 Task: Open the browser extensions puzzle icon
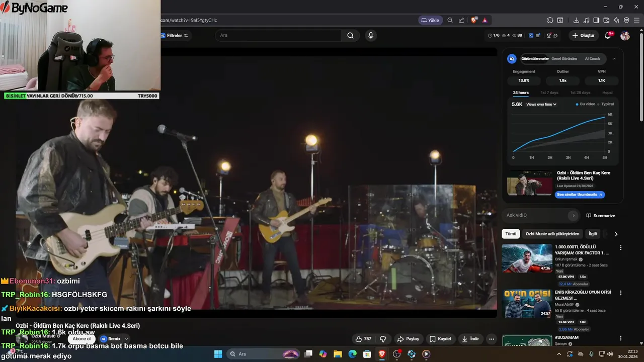click(550, 20)
